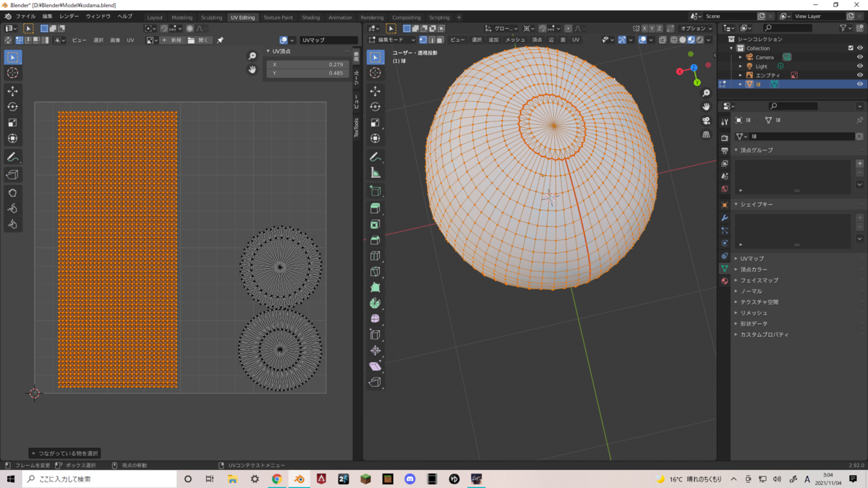Toggle camera view icon in 3D viewport
Image resolution: width=868 pixels, height=488 pixels.
[706, 121]
